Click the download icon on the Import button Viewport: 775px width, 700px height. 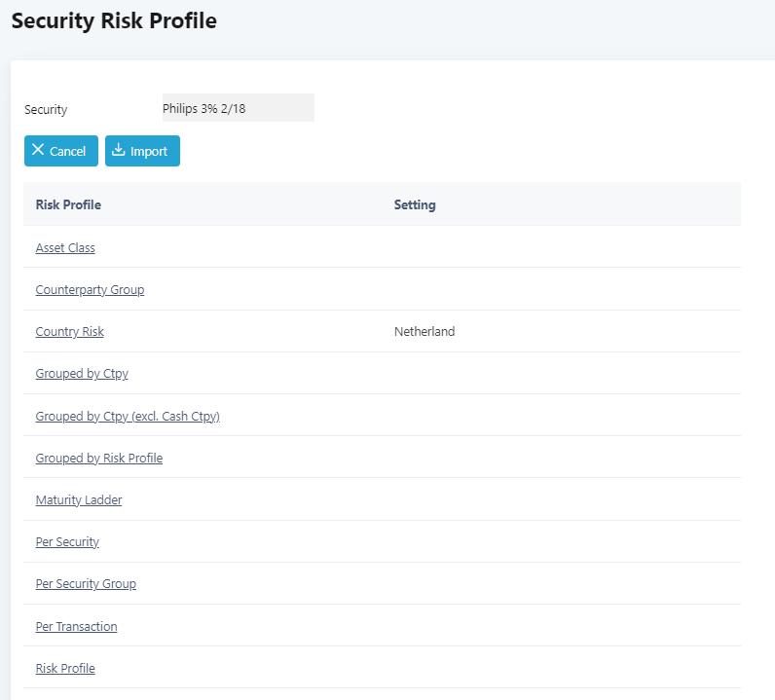[x=119, y=150]
